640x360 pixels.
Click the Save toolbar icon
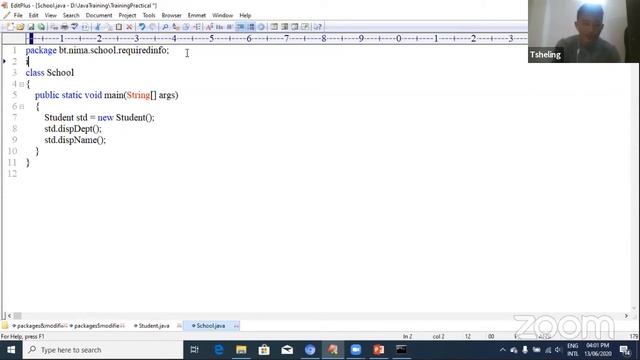[31, 27]
